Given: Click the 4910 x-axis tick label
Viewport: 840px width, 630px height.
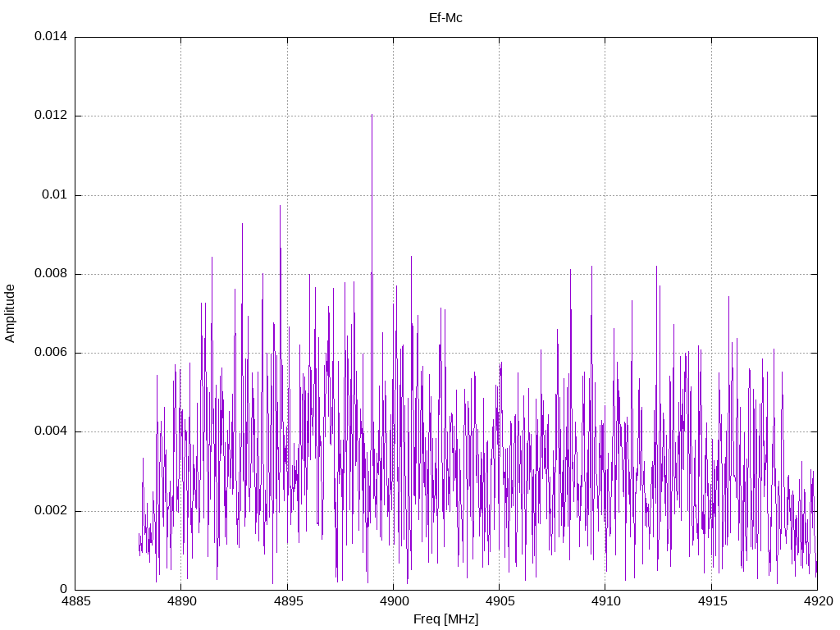Looking at the screenshot, I should (606, 601).
